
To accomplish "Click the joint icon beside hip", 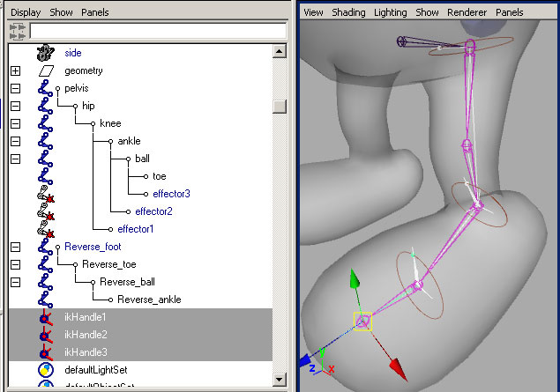I will tap(46, 107).
